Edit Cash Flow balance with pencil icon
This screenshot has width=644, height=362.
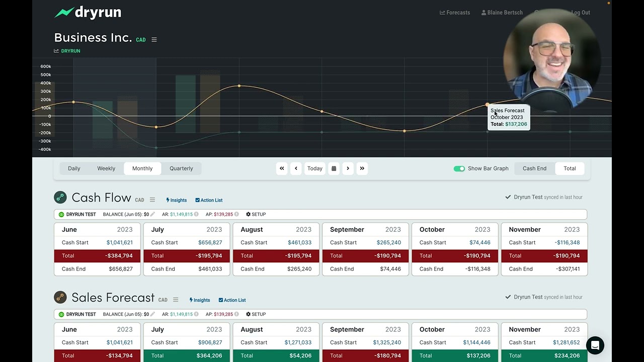coord(152,214)
